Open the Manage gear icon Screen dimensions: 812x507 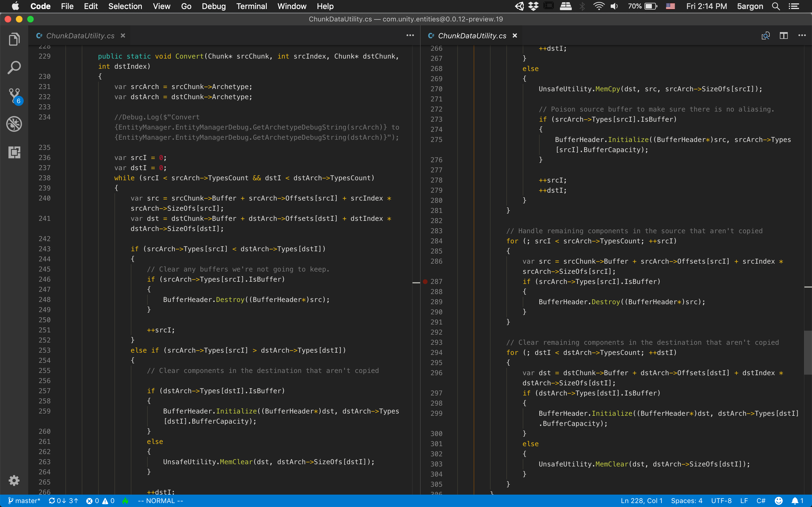(x=14, y=480)
